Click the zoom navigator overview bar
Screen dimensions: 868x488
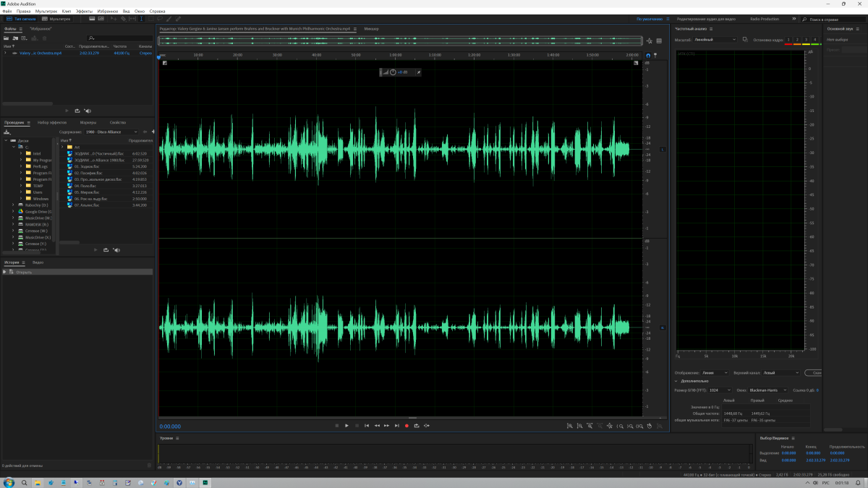pyautogui.click(x=401, y=40)
